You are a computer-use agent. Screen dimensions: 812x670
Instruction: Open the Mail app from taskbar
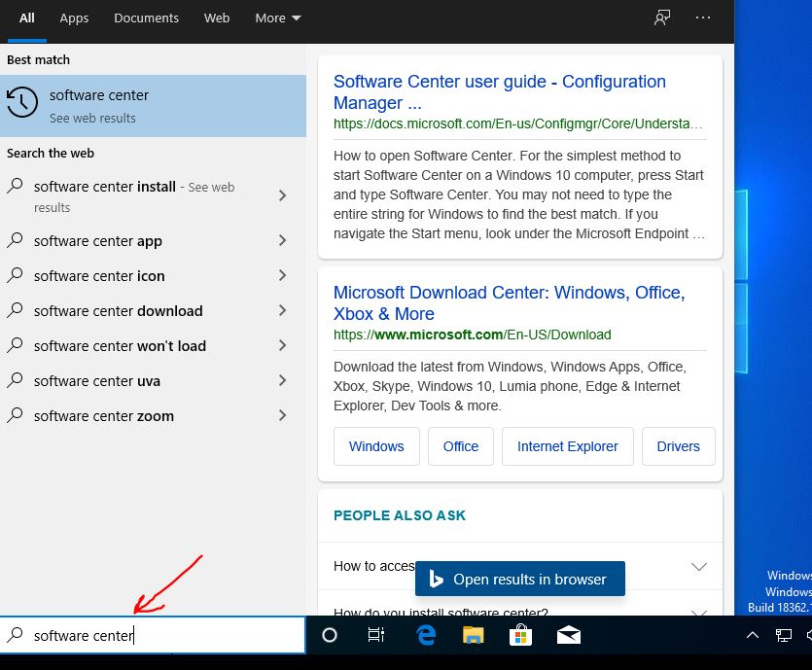pyautogui.click(x=569, y=635)
